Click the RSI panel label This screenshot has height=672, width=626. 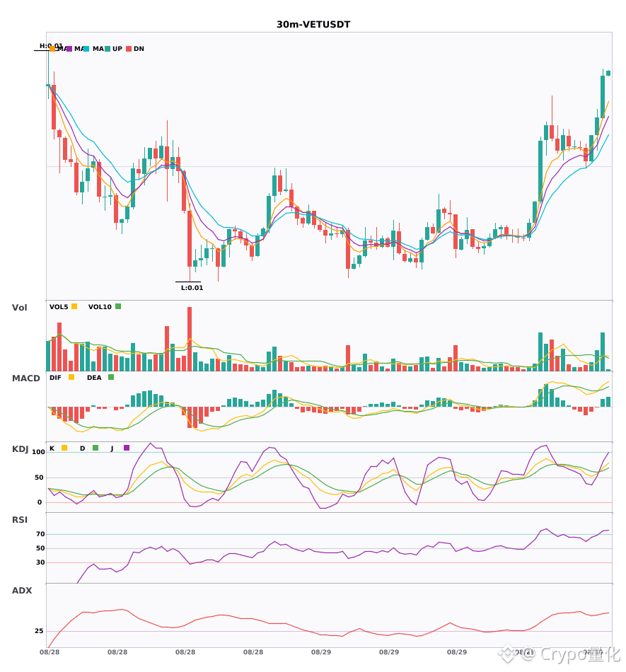tap(20, 519)
